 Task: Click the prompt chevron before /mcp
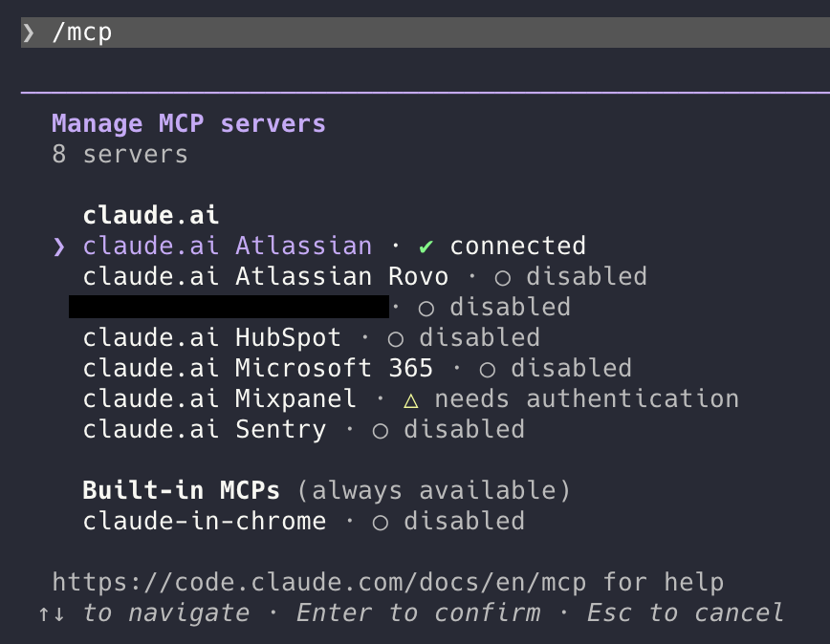click(29, 32)
